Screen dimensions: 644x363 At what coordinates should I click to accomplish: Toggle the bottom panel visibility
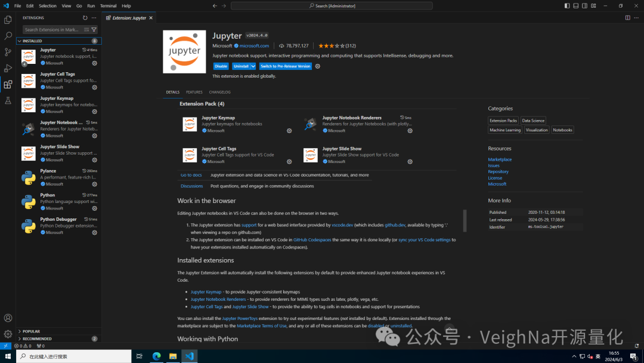(576, 6)
